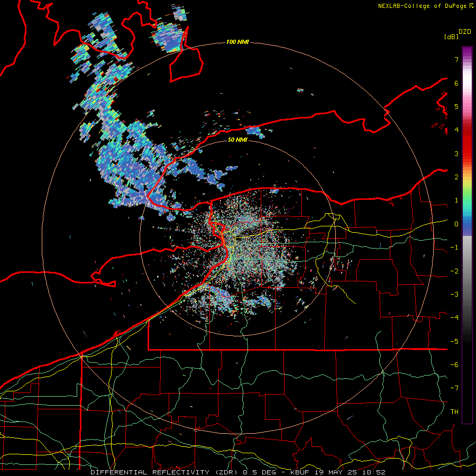Viewport: 476px width, 476px height.
Task: Click the 7 value on color scale
Action: click(x=456, y=59)
